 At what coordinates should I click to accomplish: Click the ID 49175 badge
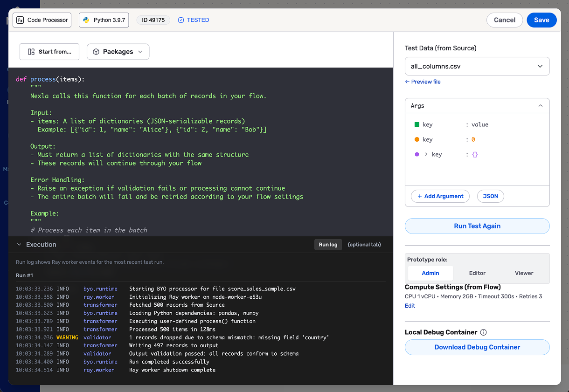click(153, 20)
